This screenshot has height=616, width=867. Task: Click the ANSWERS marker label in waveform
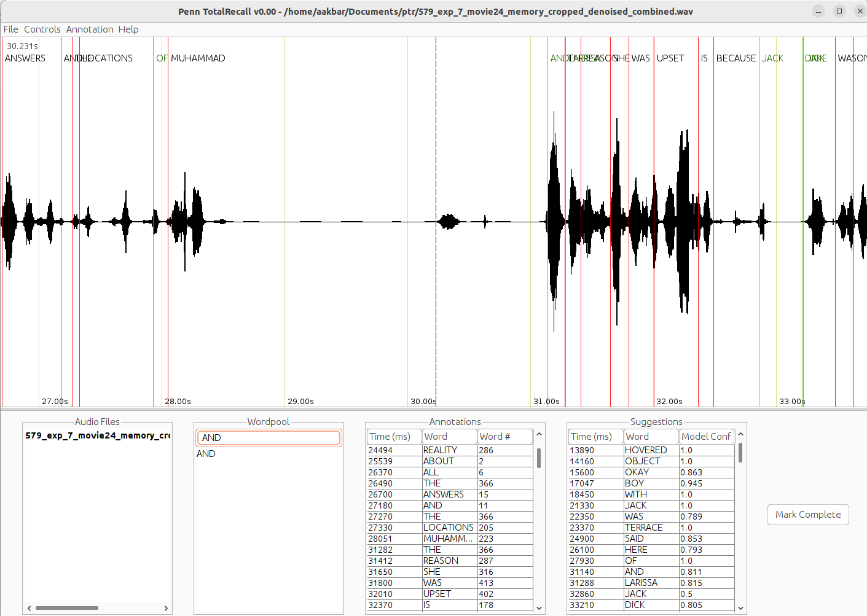(x=25, y=58)
